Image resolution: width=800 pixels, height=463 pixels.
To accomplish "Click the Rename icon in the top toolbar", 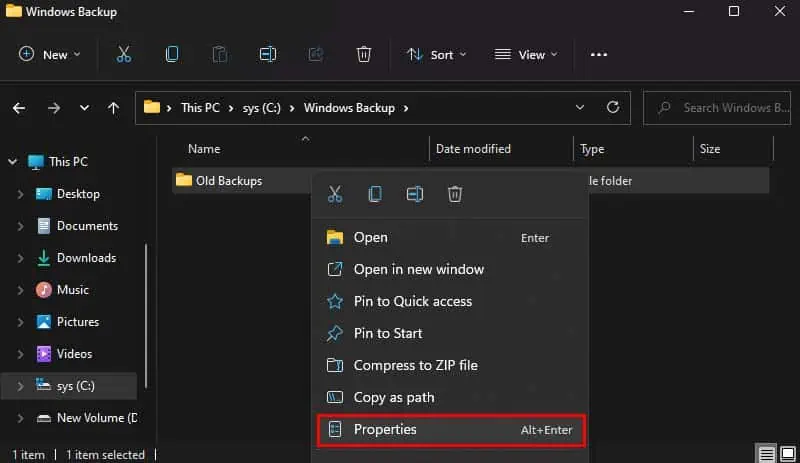I will point(268,54).
